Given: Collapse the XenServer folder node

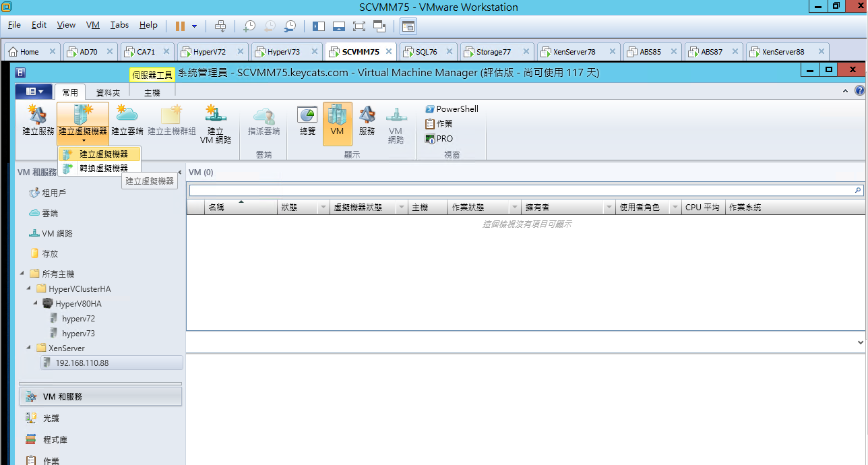Looking at the screenshot, I should coord(29,348).
